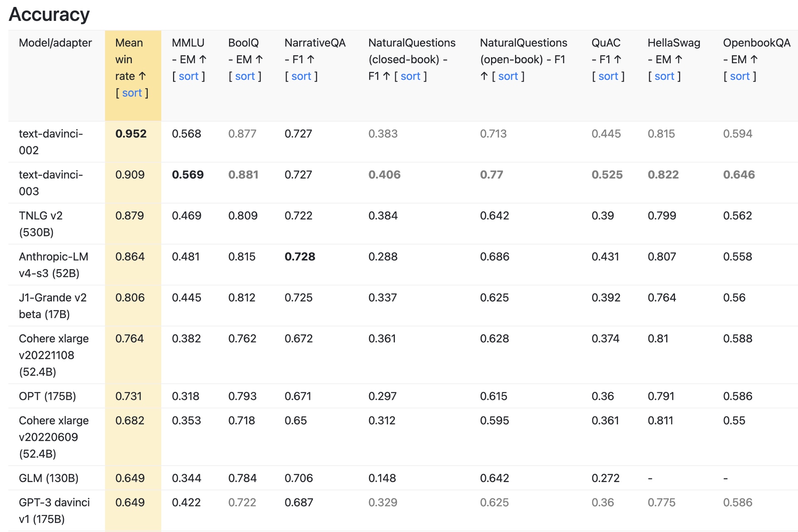Sort by NaturalQuestions (open-book) F1

coord(508,76)
